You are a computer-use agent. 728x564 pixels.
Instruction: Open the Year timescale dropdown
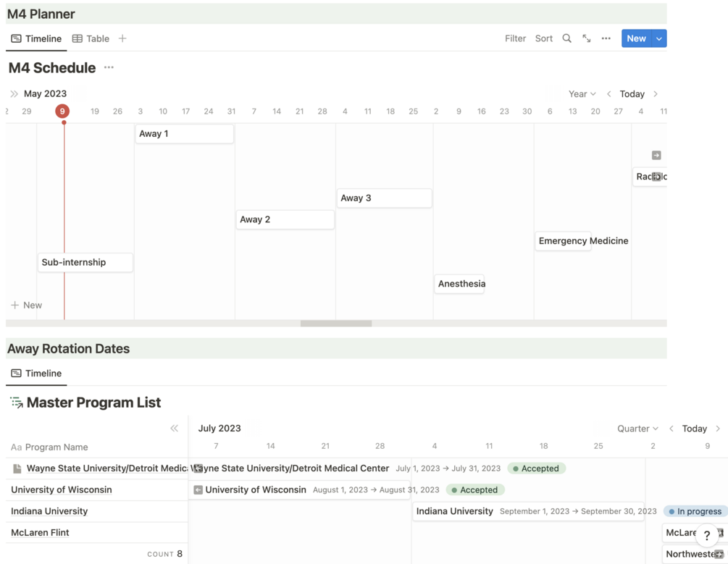coord(582,94)
